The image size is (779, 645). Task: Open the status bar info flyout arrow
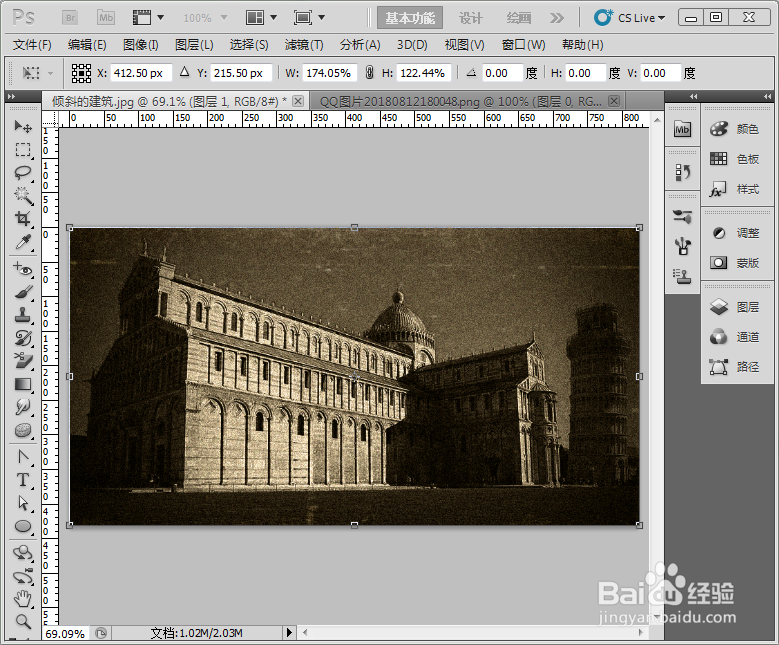[x=289, y=633]
